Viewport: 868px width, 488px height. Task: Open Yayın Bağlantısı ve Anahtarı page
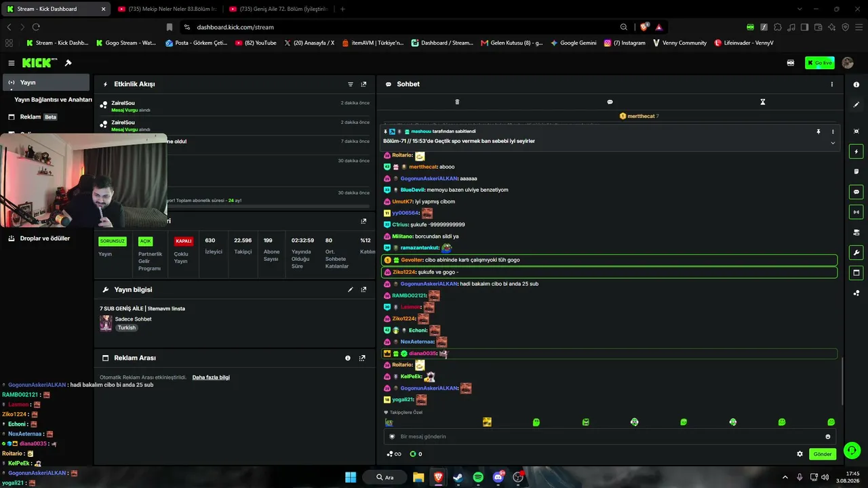pos(53,100)
